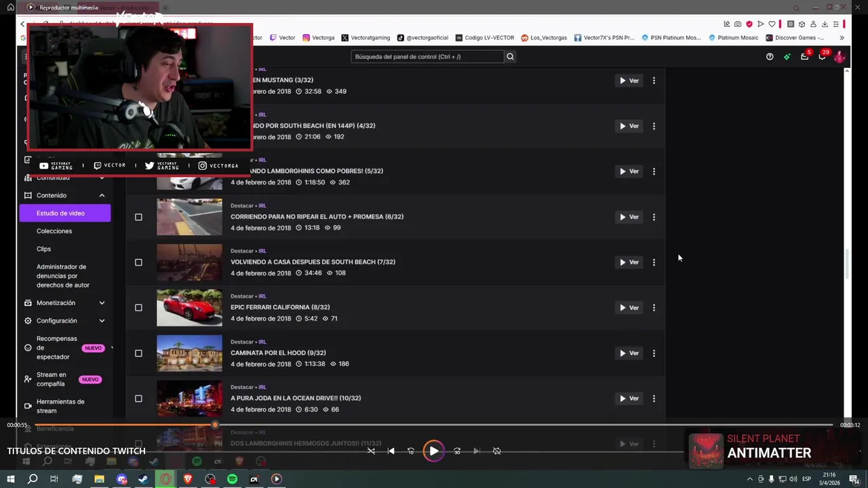Open notifications icon showing 29 badge
The height and width of the screenshot is (488, 868).
coord(822,57)
